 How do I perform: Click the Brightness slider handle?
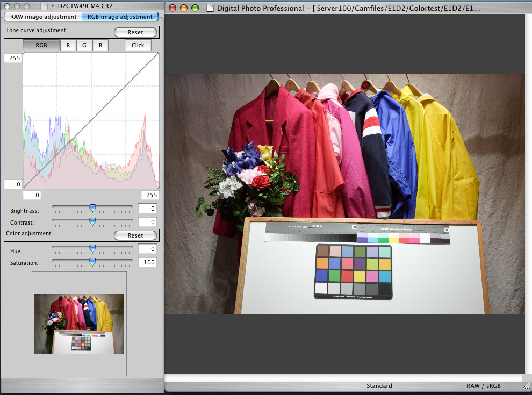click(x=92, y=207)
